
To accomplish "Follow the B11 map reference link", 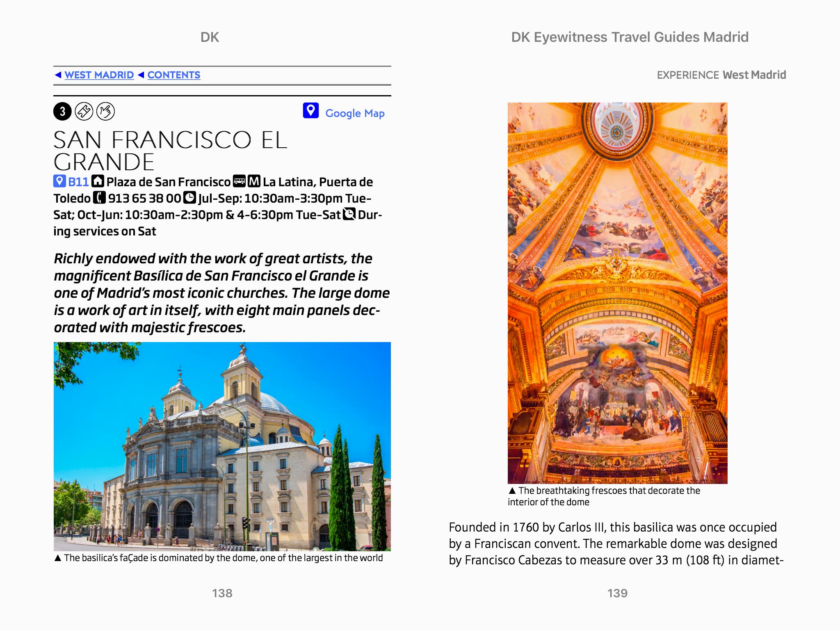I will coord(78,182).
